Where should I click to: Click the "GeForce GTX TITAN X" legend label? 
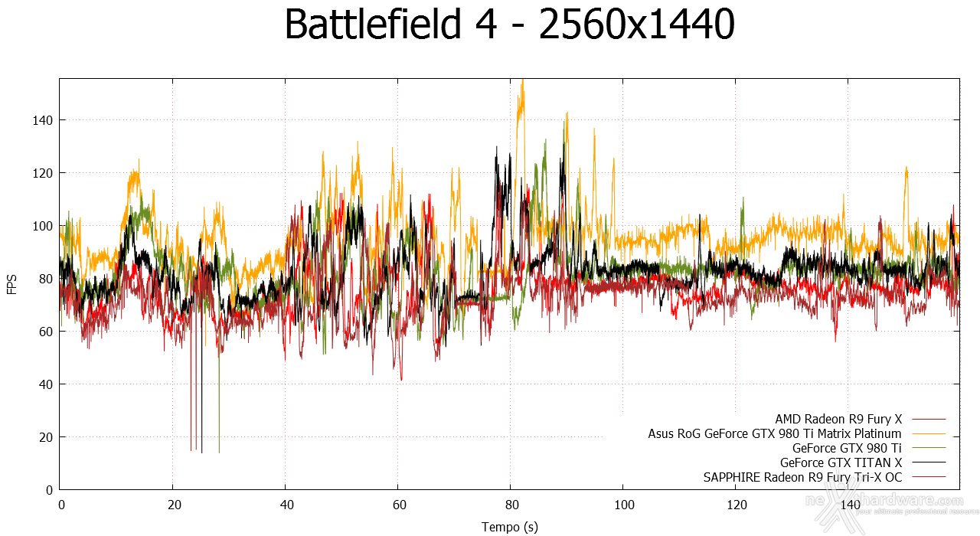point(841,462)
